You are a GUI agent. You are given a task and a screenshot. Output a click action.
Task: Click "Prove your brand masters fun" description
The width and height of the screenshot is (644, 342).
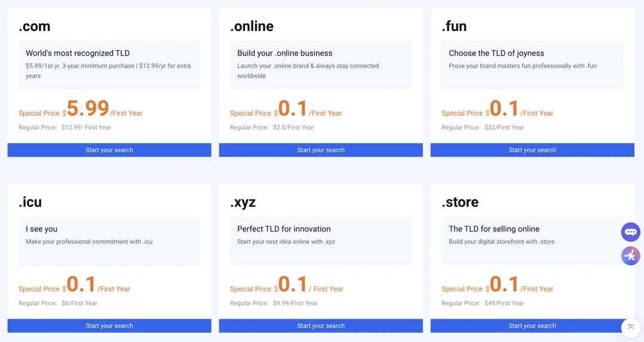[522, 66]
